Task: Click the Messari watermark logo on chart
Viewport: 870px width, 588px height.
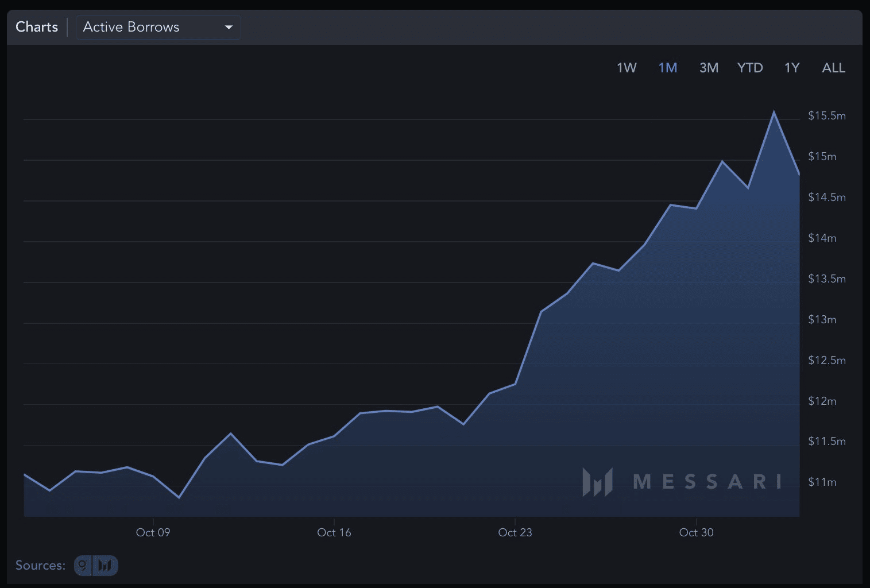Action: 597,482
